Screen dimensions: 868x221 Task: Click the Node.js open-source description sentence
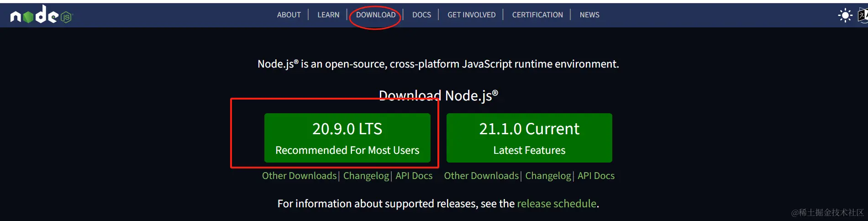(438, 64)
